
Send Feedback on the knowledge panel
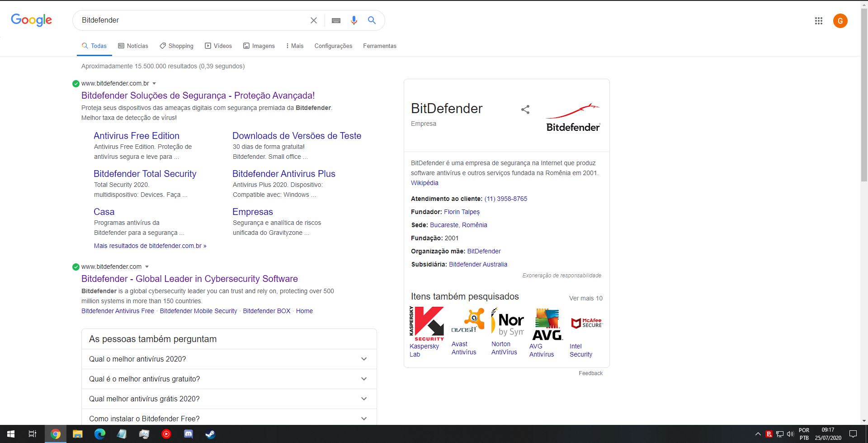(x=590, y=373)
